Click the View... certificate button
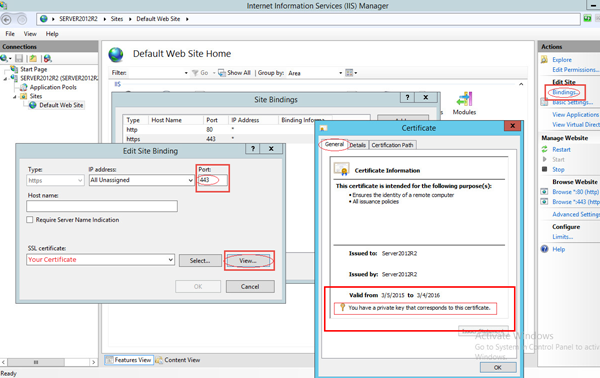 pos(248,261)
